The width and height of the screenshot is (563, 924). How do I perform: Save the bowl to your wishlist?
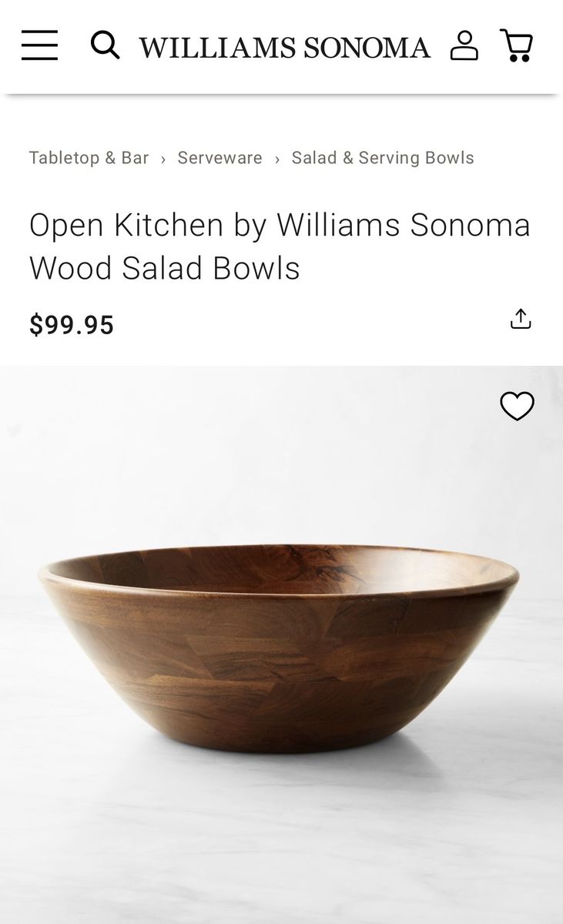(x=517, y=406)
